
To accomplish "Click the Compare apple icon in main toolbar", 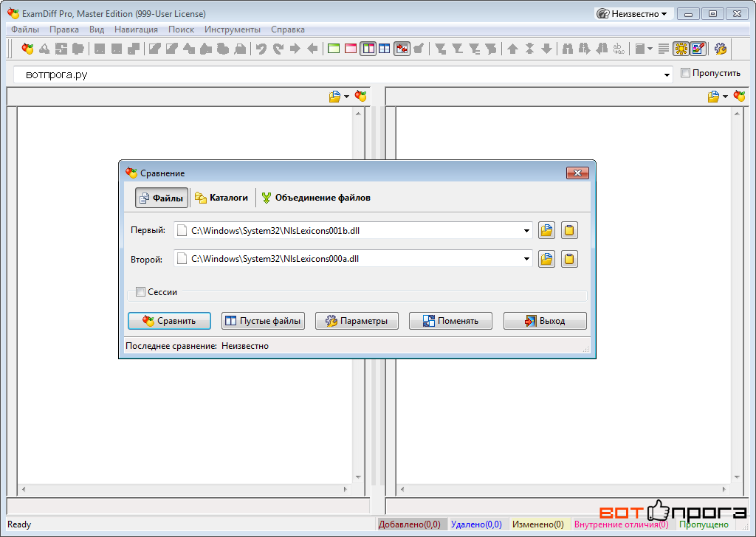I will point(27,49).
